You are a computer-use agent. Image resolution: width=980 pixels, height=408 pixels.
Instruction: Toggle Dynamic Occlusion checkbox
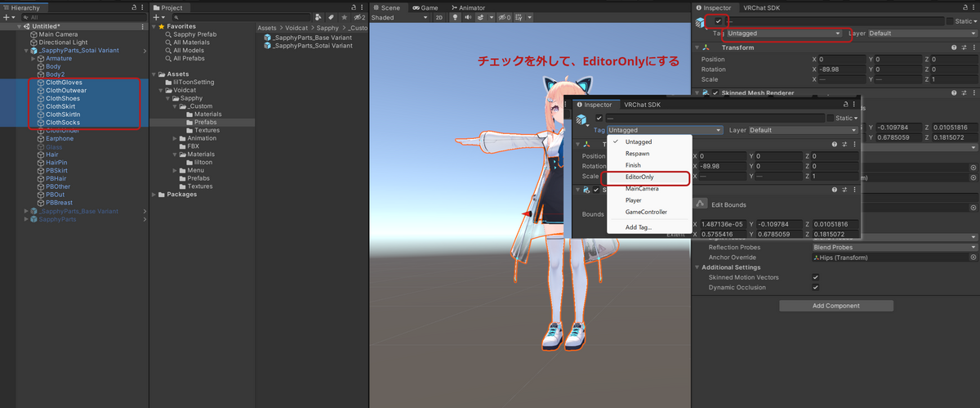[x=815, y=287]
